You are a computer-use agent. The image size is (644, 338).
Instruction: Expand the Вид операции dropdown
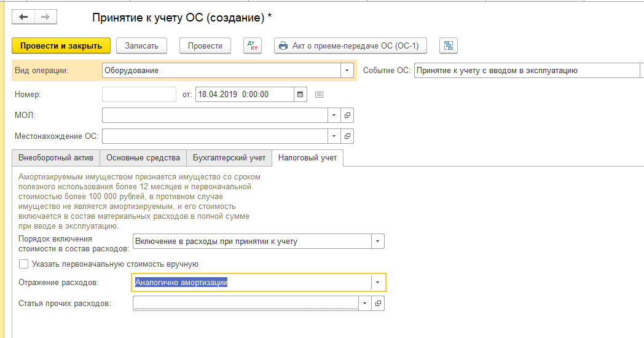coord(347,71)
